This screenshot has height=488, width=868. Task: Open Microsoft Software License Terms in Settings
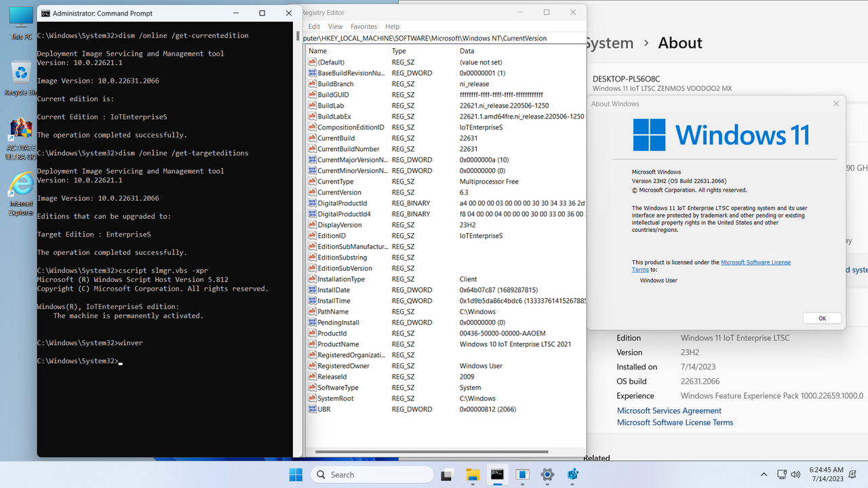(x=675, y=422)
